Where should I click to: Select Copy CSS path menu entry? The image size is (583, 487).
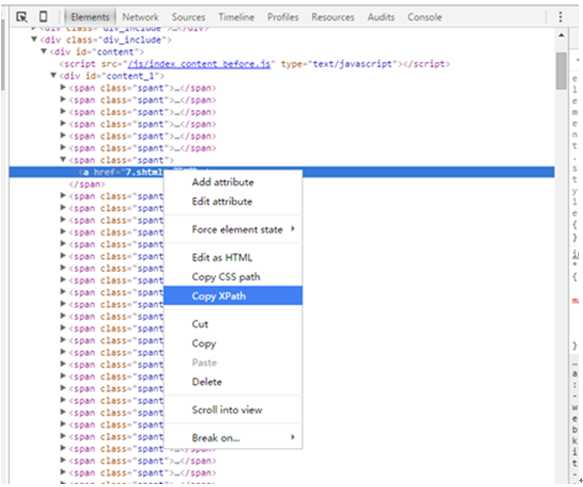pyautogui.click(x=233, y=277)
